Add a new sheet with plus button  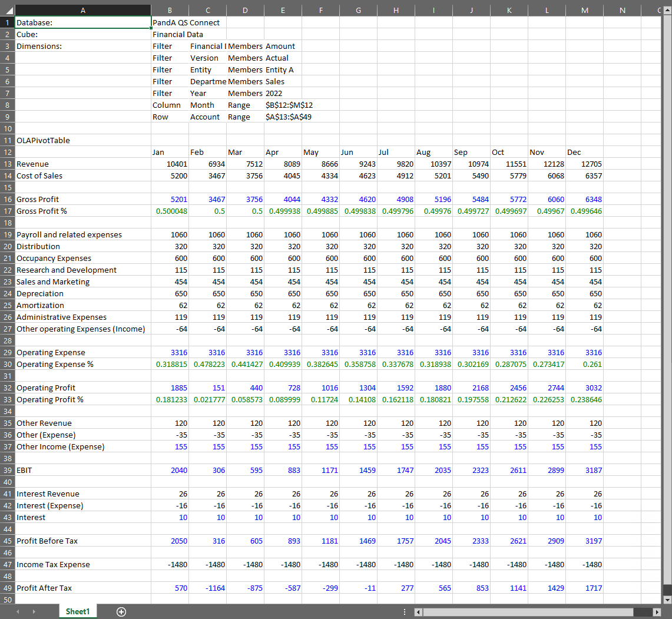[x=121, y=611]
